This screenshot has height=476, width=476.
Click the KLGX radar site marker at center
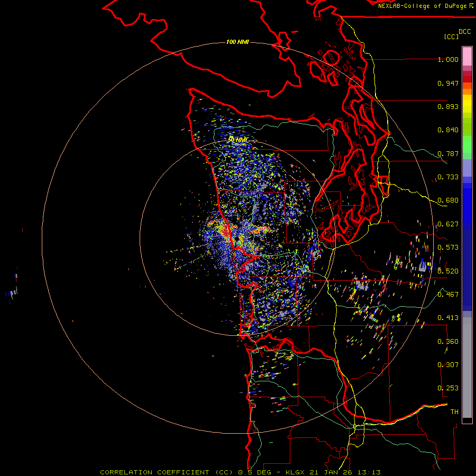[236, 240]
